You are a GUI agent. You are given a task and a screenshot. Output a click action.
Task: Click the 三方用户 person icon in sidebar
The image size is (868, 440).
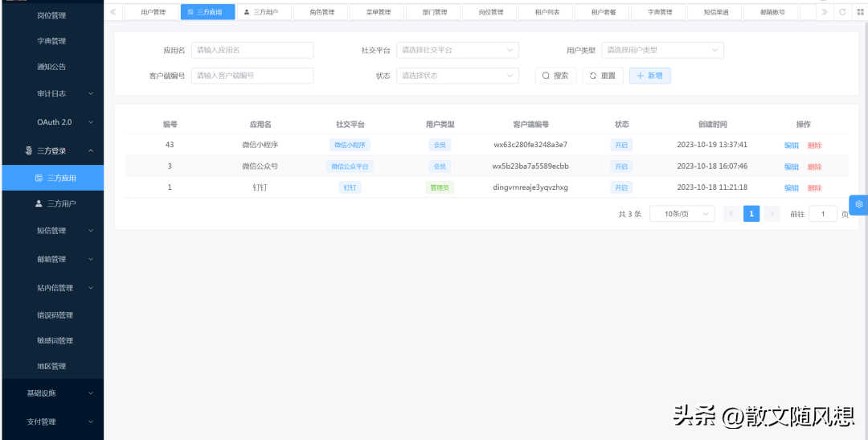click(x=39, y=204)
